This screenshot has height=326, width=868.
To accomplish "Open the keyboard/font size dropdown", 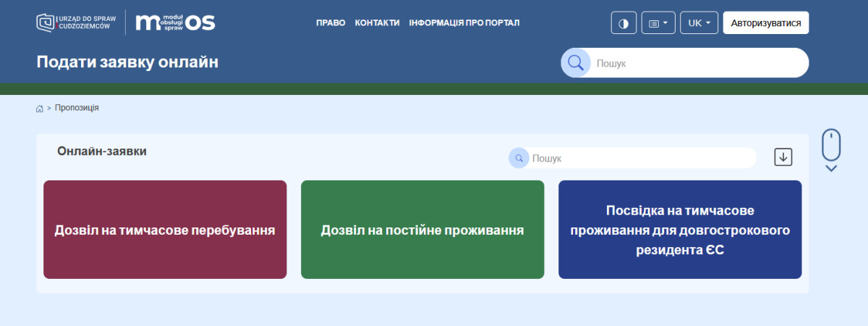I will click(658, 22).
